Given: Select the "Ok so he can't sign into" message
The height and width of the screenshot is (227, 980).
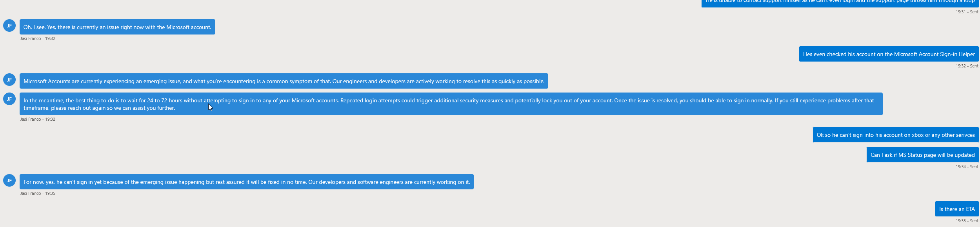Looking at the screenshot, I should (895, 135).
